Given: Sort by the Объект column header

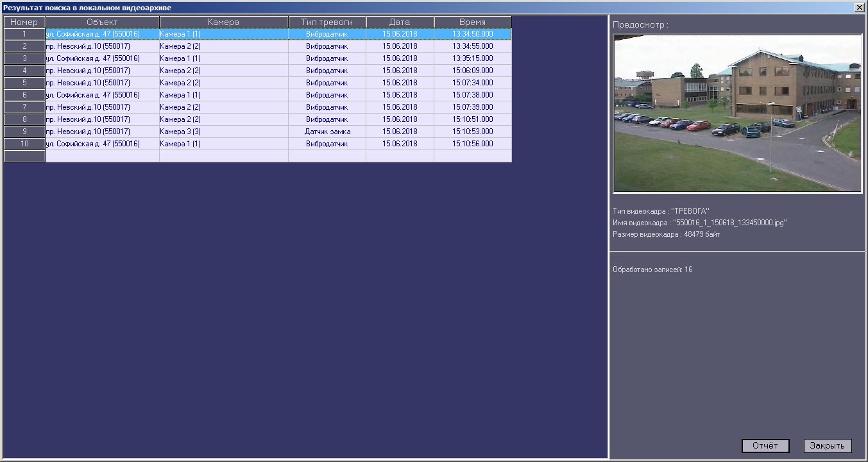Looking at the screenshot, I should coord(102,22).
